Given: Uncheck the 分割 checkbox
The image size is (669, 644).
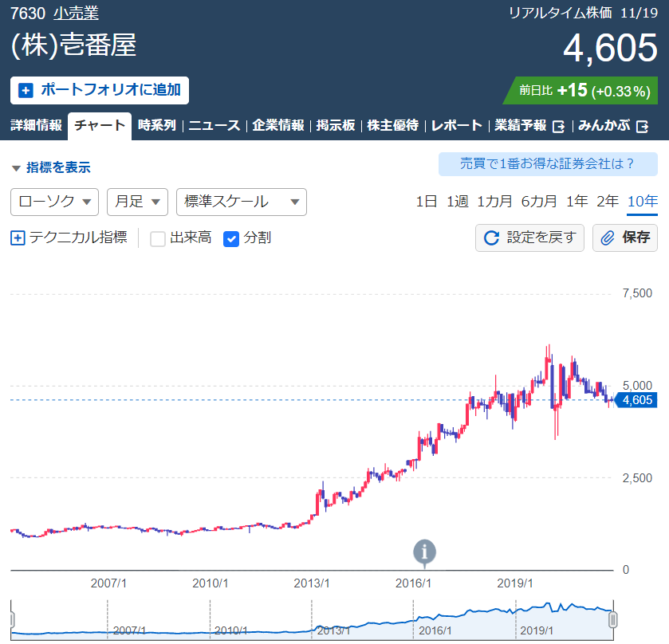Looking at the screenshot, I should tap(230, 238).
